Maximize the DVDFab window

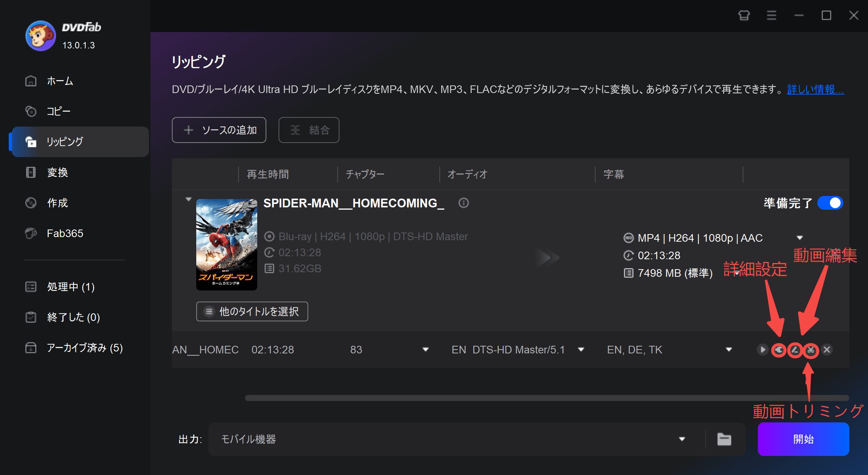tap(826, 15)
